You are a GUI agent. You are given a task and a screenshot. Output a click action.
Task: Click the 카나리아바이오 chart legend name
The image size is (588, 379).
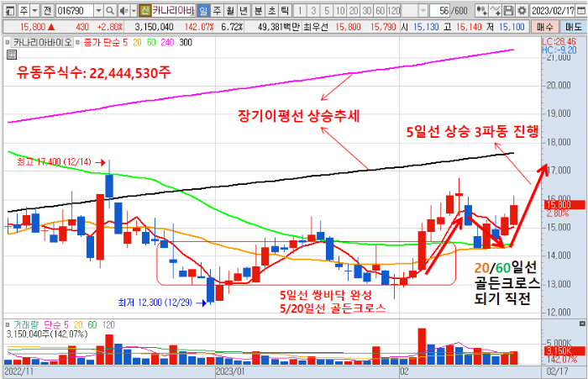point(42,42)
